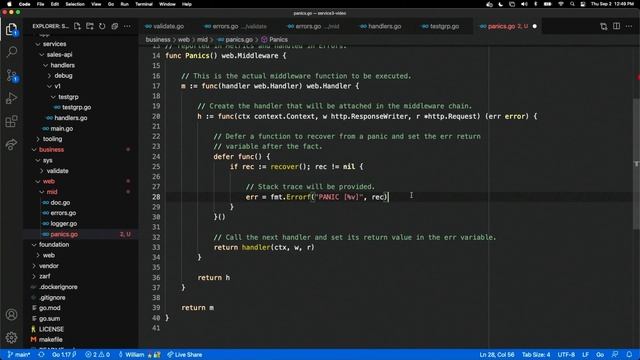The height and width of the screenshot is (360, 640).
Task: Open macOS Spotlight search icon
Action: tap(572, 4)
